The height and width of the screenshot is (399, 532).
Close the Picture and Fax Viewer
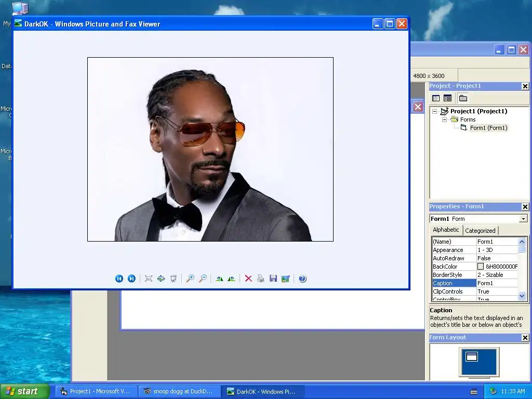tap(402, 24)
